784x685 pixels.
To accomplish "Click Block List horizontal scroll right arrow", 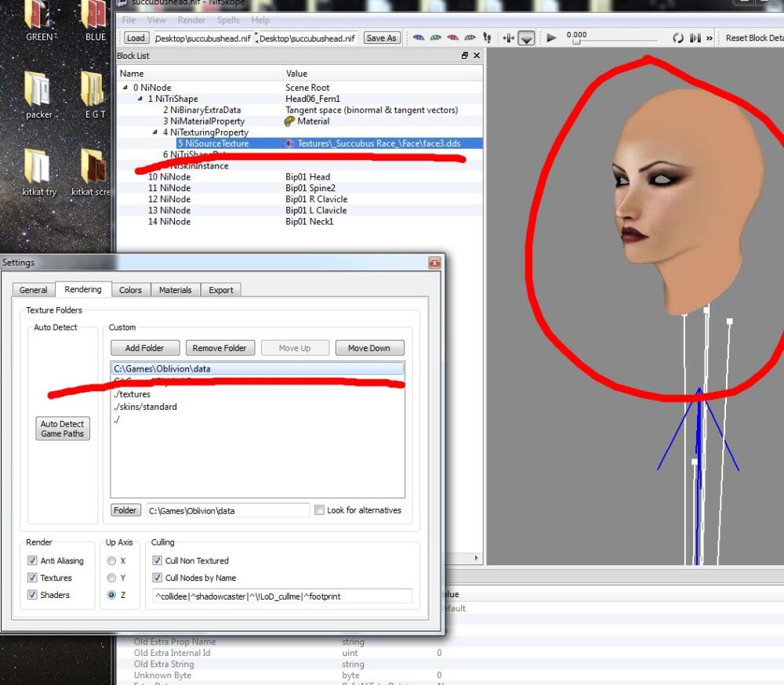I will [476, 557].
